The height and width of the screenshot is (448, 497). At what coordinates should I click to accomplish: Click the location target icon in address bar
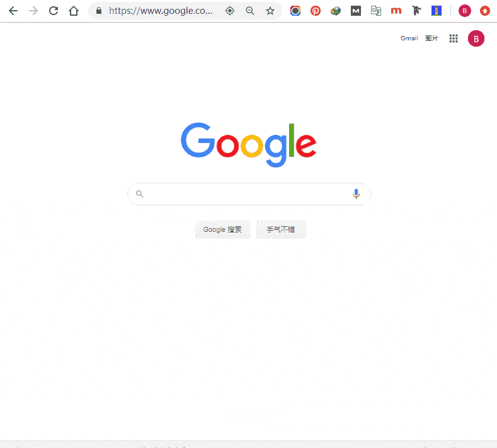[x=230, y=11]
